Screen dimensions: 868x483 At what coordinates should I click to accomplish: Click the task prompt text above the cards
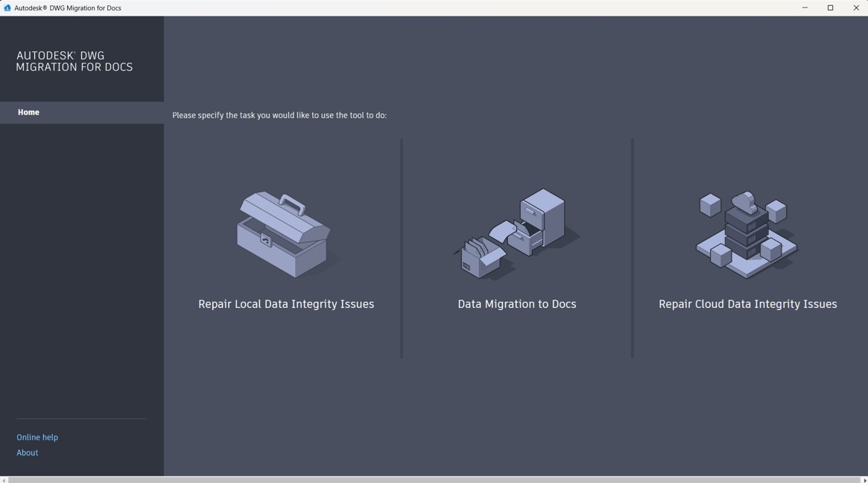(x=279, y=115)
